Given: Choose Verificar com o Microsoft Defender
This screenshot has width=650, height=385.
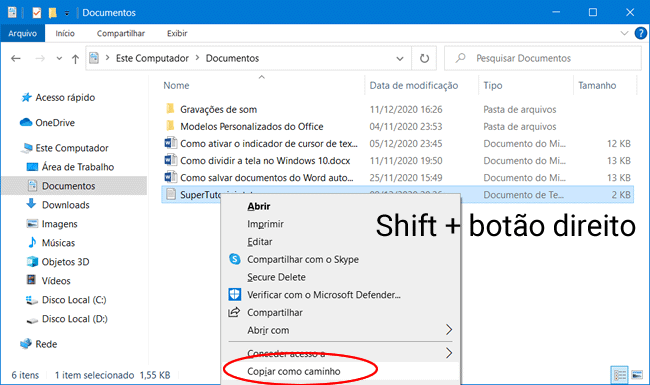Looking at the screenshot, I should coord(324,295).
